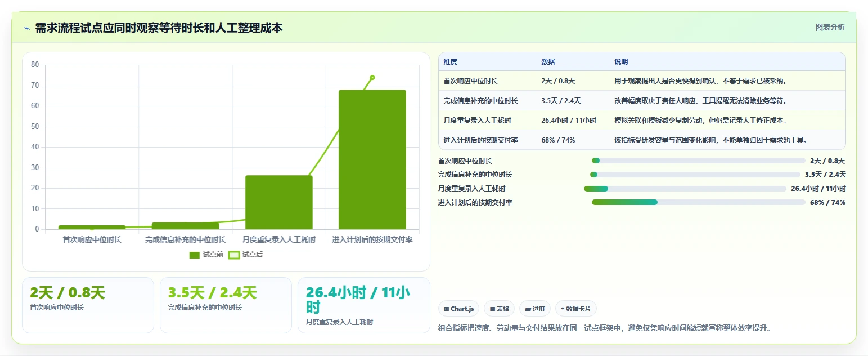Click the tall 进入计划后的按期交付率 chart bar
The width and height of the screenshot is (868, 356).
pos(372,159)
